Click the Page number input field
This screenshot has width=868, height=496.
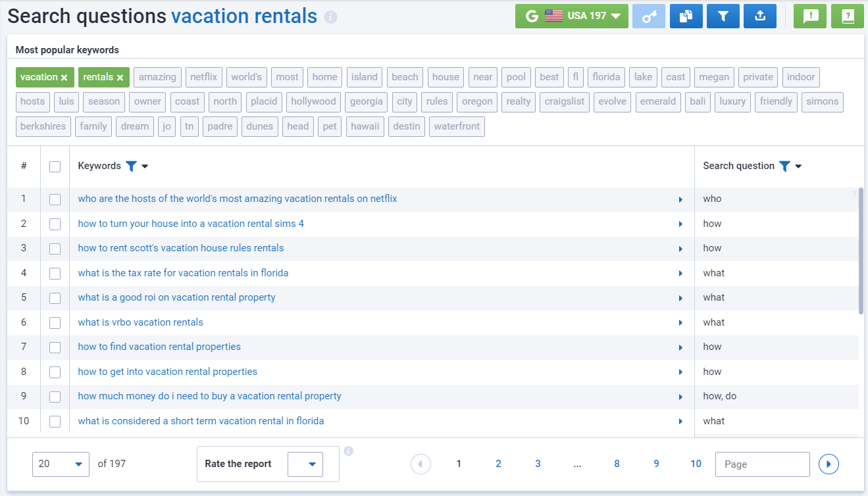pos(762,464)
